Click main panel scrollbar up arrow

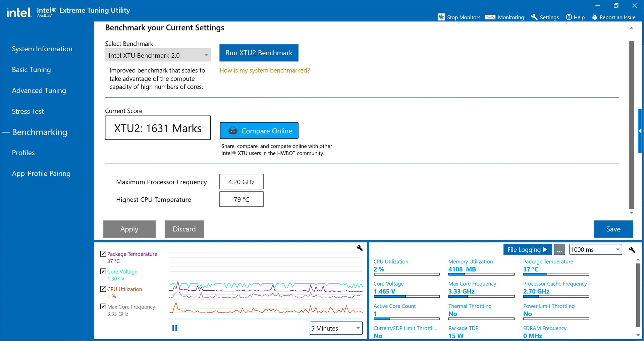click(631, 28)
